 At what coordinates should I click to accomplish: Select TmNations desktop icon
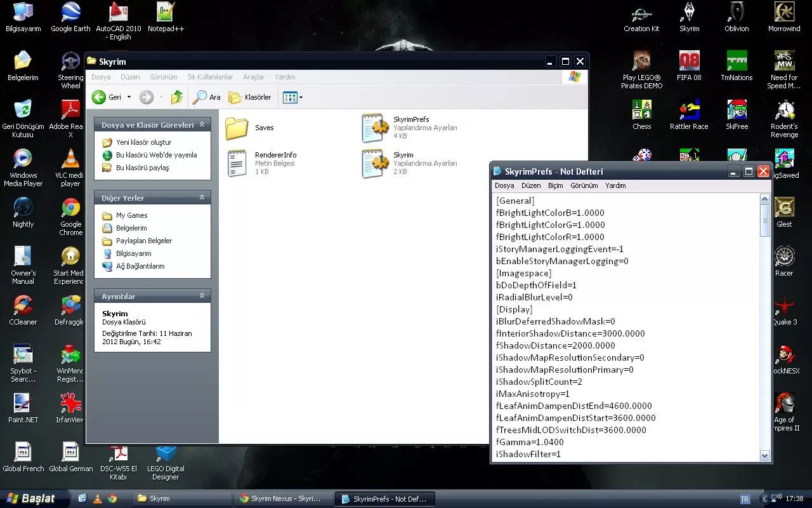pos(737,66)
